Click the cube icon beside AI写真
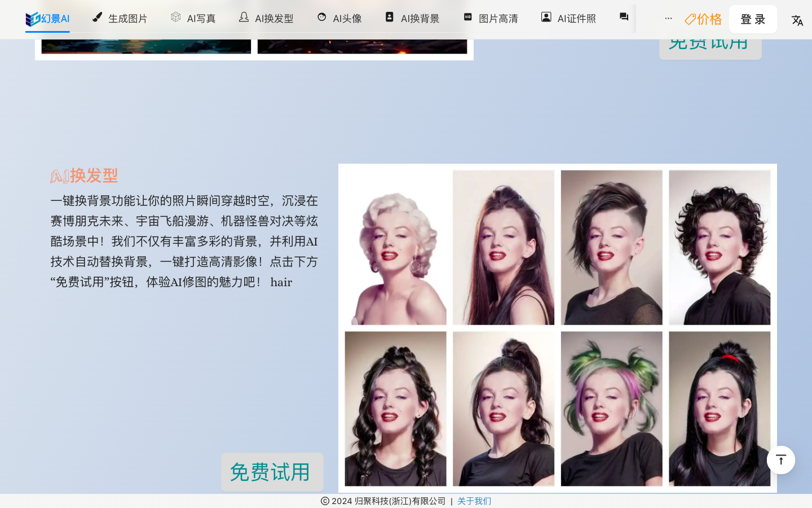 pyautogui.click(x=176, y=17)
